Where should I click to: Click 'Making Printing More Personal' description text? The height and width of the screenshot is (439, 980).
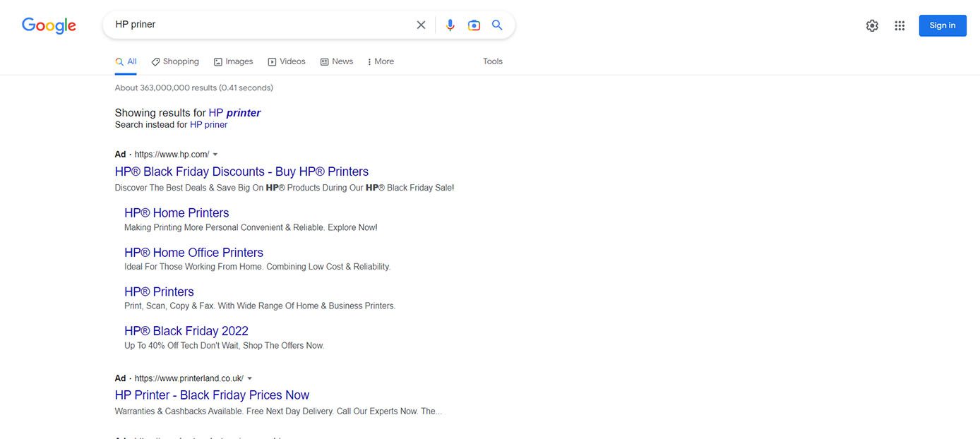(251, 228)
